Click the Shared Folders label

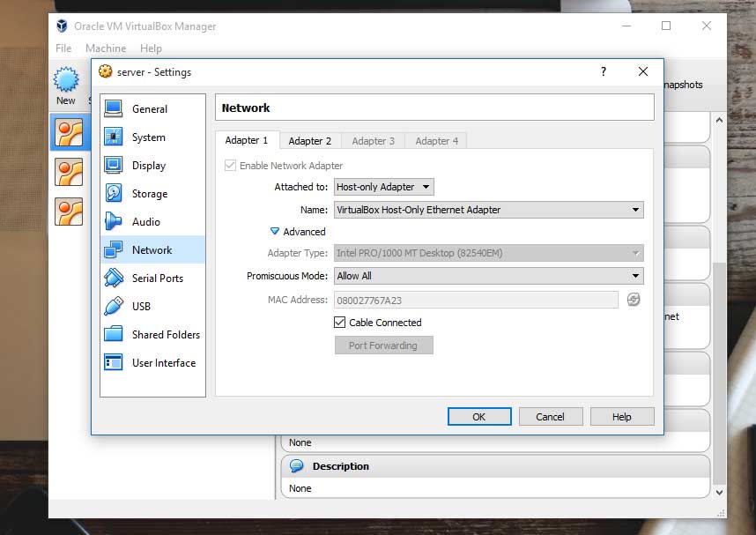point(166,334)
